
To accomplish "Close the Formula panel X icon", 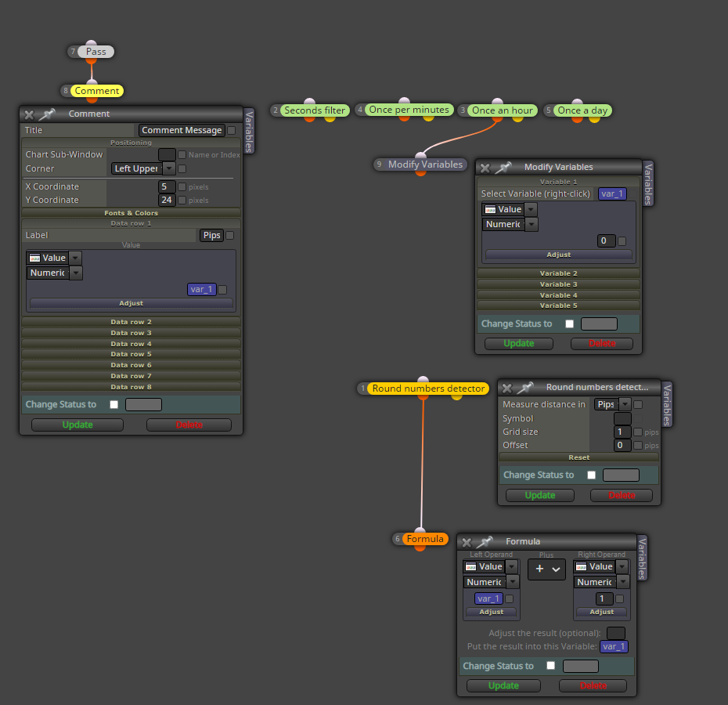I will coord(467,542).
